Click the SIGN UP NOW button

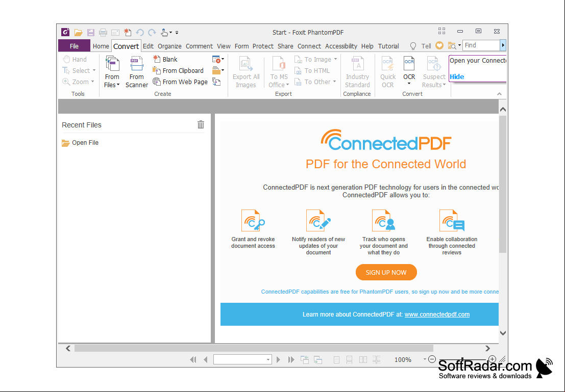(386, 273)
